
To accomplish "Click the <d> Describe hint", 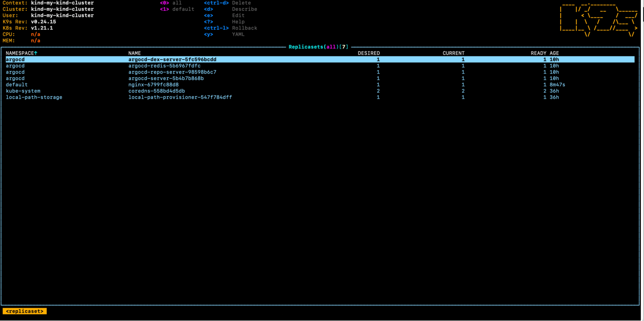I will (x=231, y=9).
